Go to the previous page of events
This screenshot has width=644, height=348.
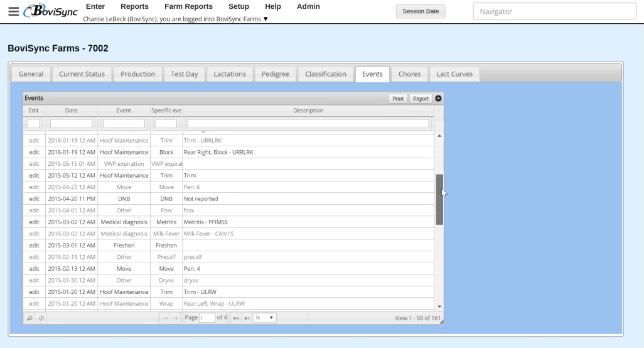175,318
